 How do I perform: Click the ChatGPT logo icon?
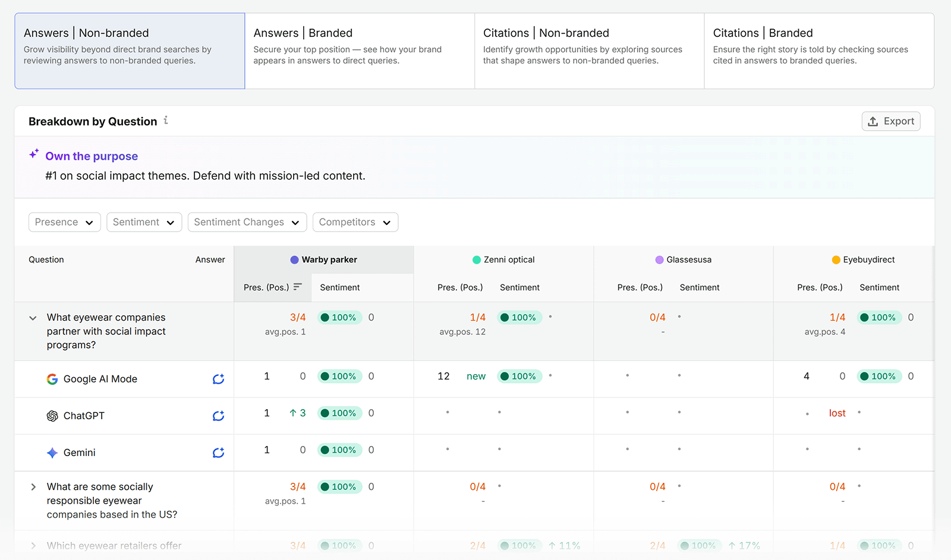tap(52, 416)
